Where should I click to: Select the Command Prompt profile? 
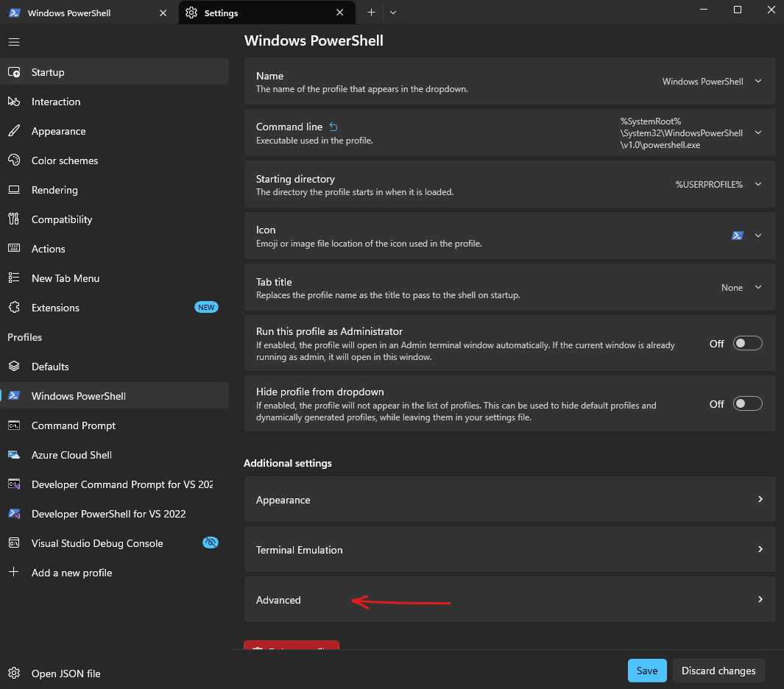pyautogui.click(x=115, y=425)
